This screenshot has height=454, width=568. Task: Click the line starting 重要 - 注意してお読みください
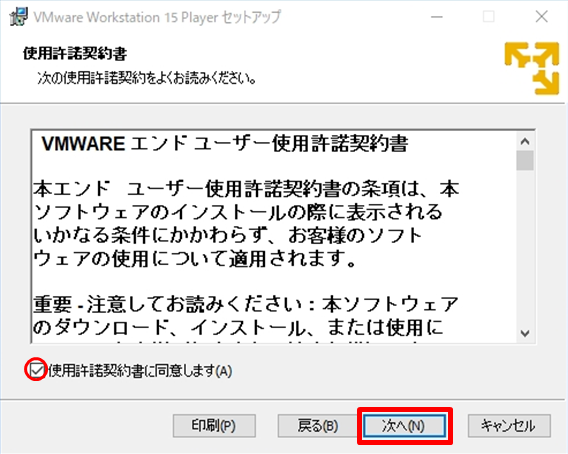(246, 304)
